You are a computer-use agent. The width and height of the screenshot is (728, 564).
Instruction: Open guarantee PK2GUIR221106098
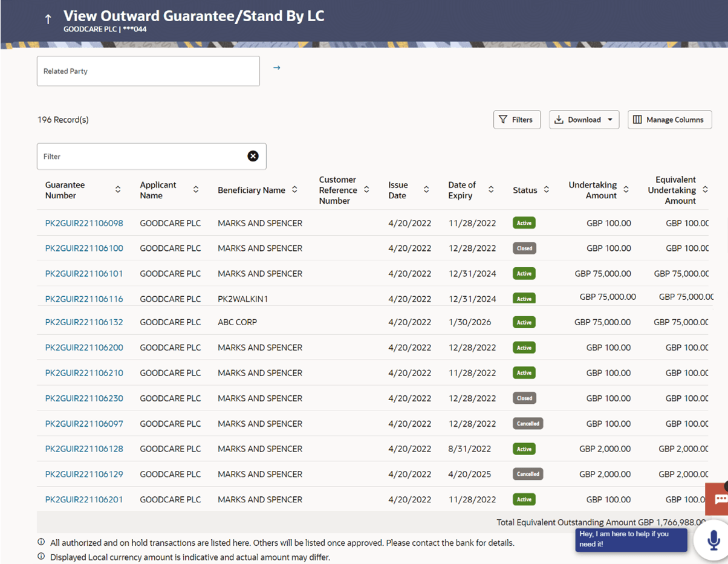pos(84,223)
